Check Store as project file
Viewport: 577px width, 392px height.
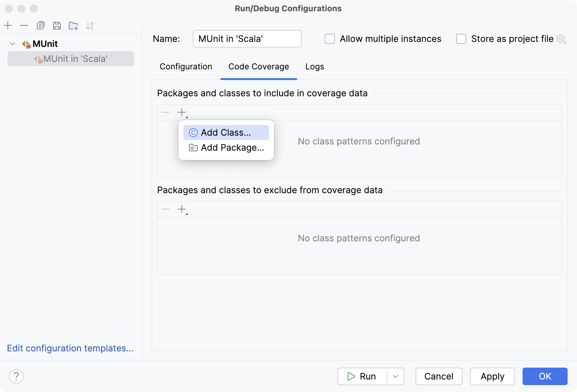pos(461,39)
